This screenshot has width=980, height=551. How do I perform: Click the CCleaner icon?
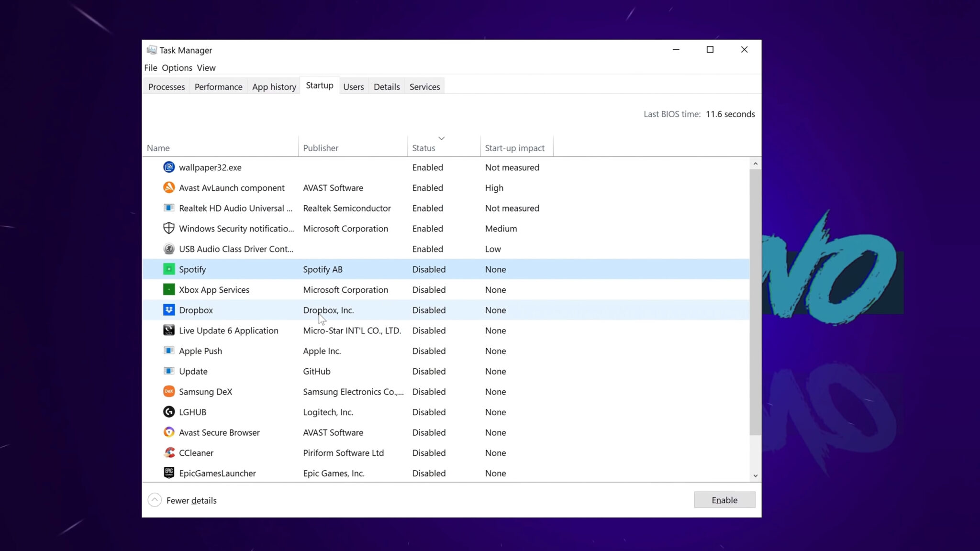(169, 452)
